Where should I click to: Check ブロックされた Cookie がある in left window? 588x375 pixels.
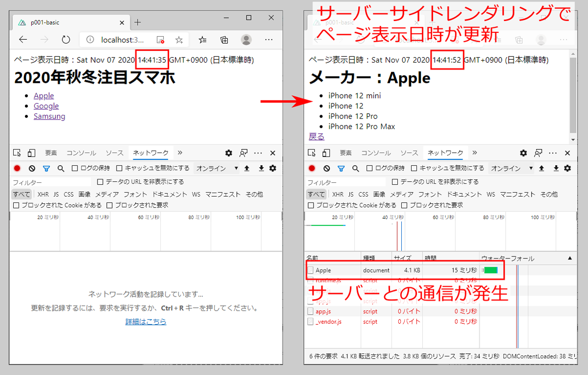coord(16,205)
